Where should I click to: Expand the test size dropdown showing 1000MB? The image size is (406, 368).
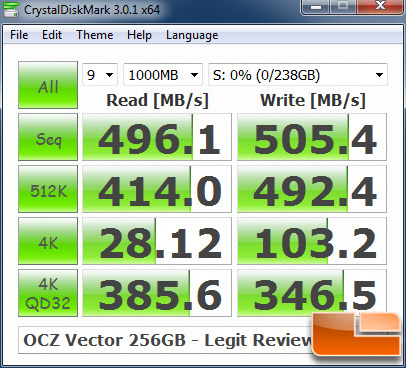(x=163, y=75)
